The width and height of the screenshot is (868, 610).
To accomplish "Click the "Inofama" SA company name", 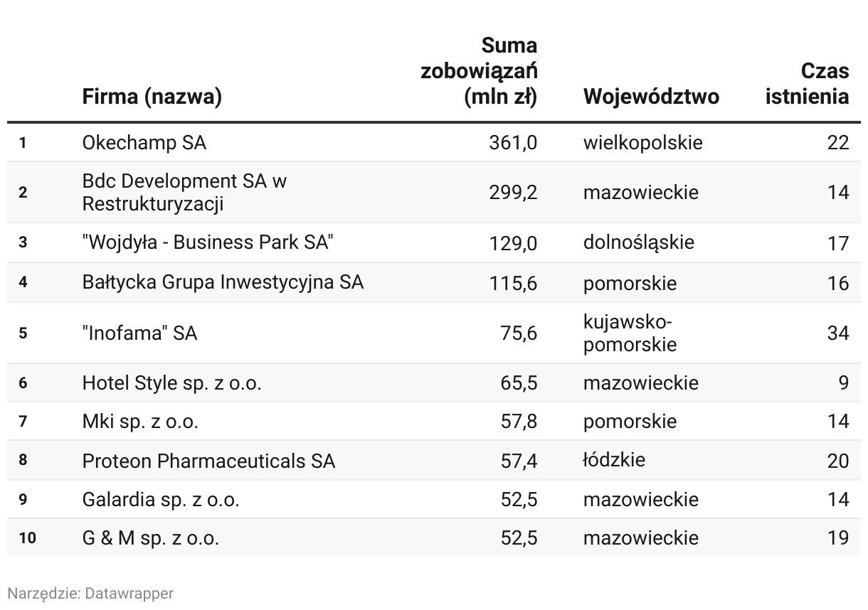I will (139, 333).
